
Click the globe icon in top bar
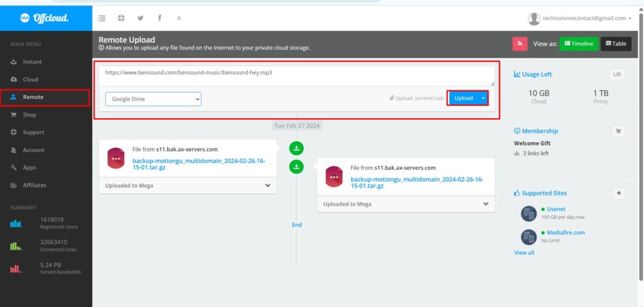[121, 18]
